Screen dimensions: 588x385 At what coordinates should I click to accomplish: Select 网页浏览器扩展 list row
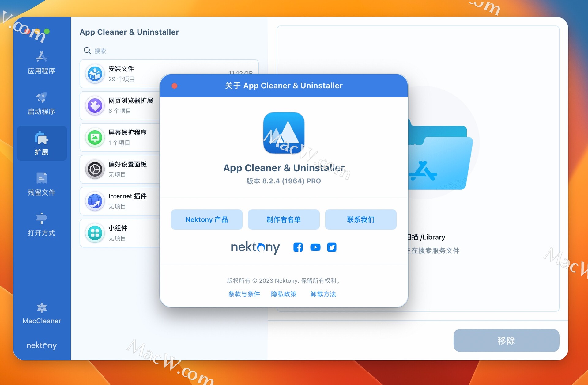click(x=120, y=106)
